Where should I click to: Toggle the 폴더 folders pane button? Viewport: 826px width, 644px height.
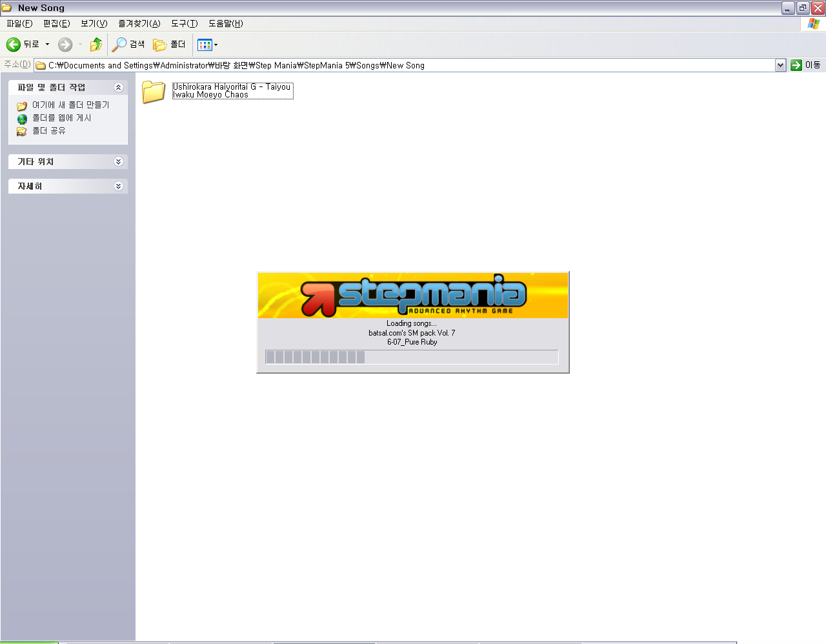[170, 45]
